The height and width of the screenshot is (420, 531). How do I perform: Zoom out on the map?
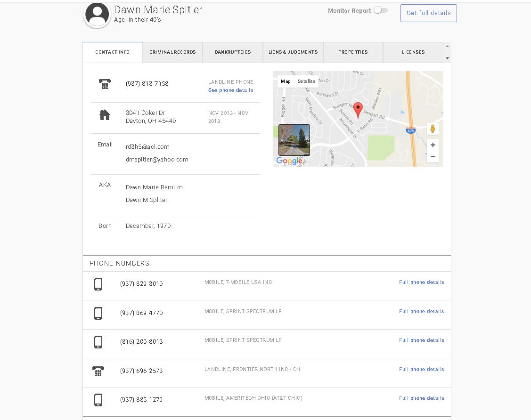[433, 157]
